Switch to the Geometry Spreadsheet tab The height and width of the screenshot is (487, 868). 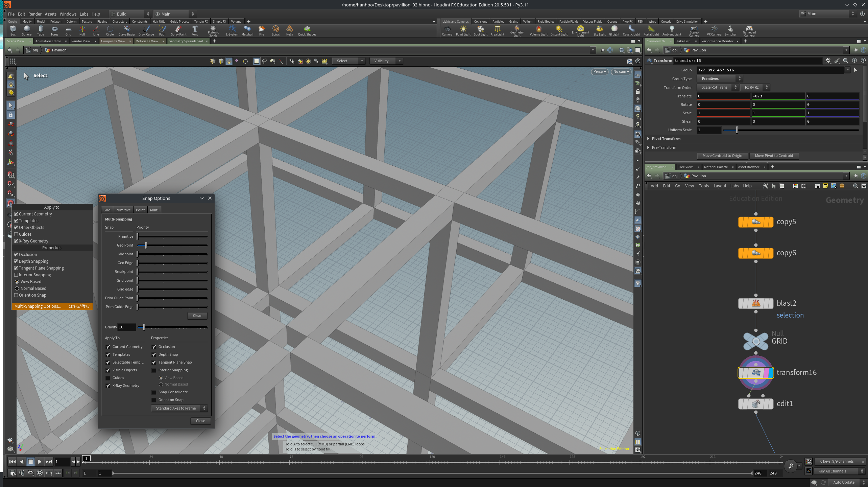tap(186, 41)
